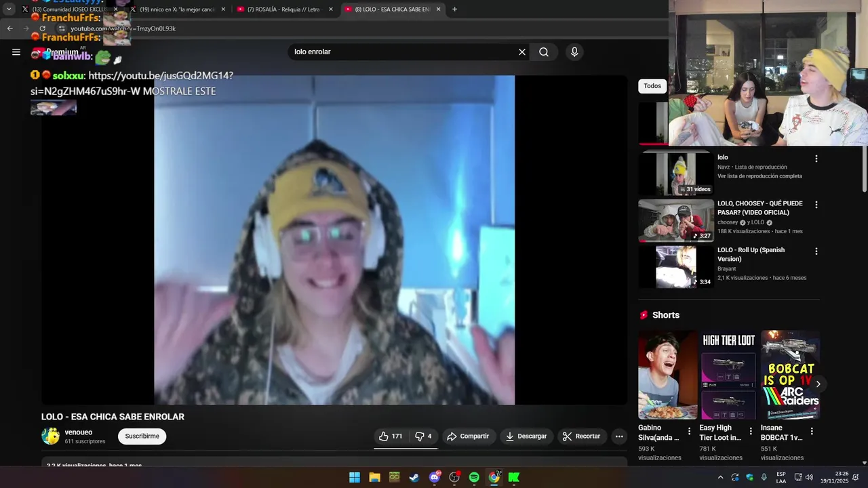Like the video with thumbs up icon

391,436
